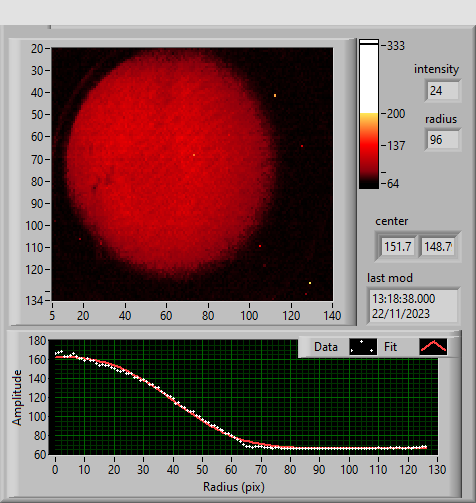Click the Data legend label
The height and width of the screenshot is (503, 476).
coord(326,347)
